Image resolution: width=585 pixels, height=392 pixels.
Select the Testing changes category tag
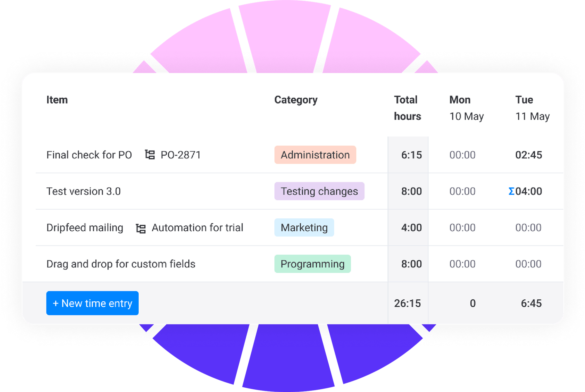[319, 191]
